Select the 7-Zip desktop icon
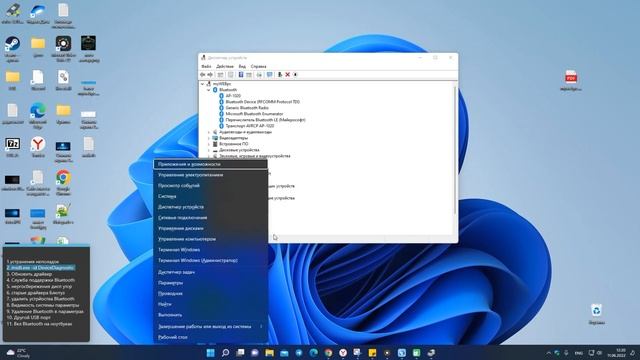The height and width of the screenshot is (360, 640). coord(13,147)
